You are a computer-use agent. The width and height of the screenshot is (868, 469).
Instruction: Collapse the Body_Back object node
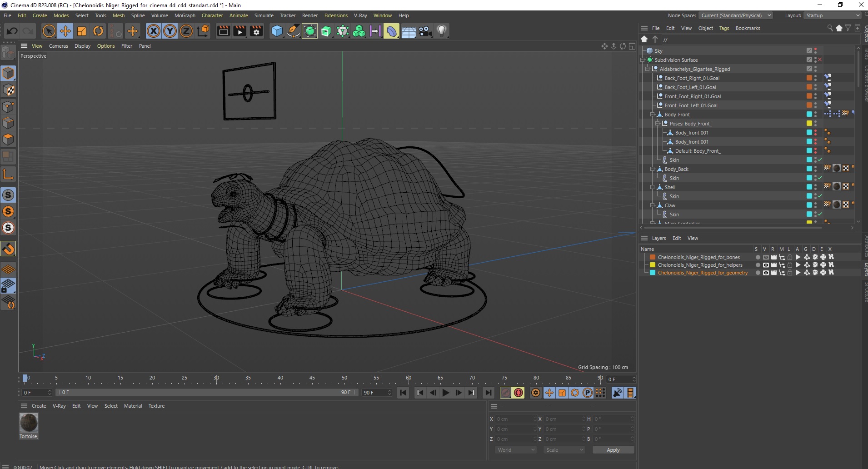(x=653, y=169)
